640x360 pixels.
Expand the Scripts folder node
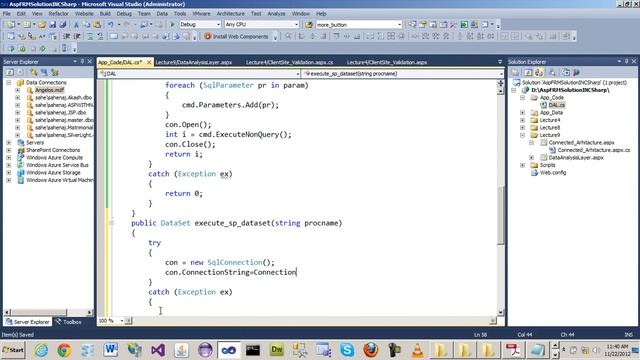522,165
